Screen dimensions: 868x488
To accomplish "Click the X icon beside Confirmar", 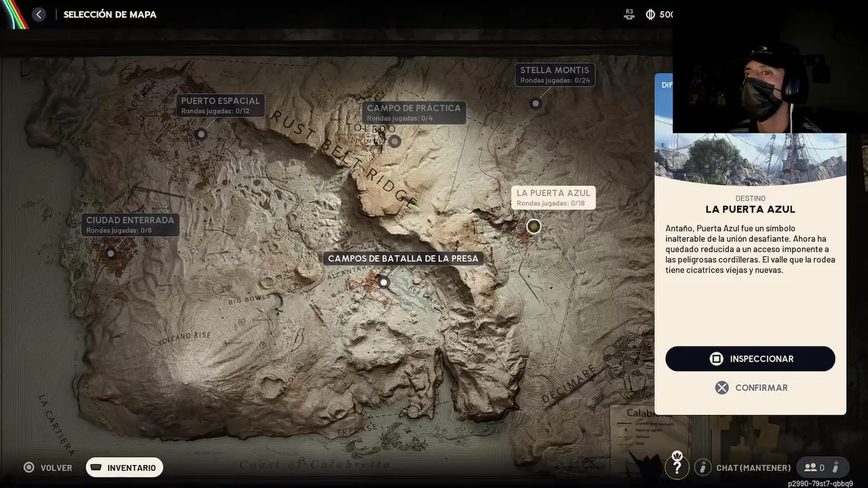I will coord(722,388).
